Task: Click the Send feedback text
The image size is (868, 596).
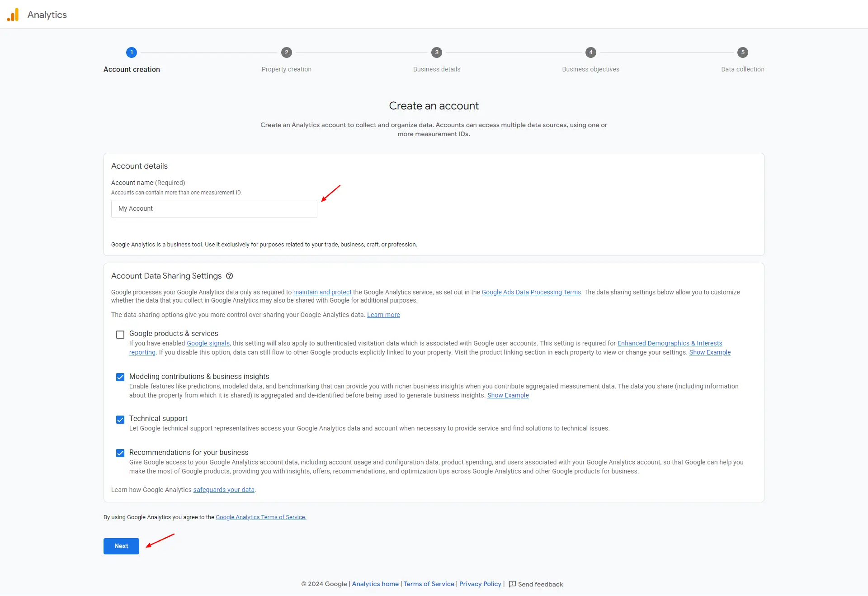Action: click(540, 584)
